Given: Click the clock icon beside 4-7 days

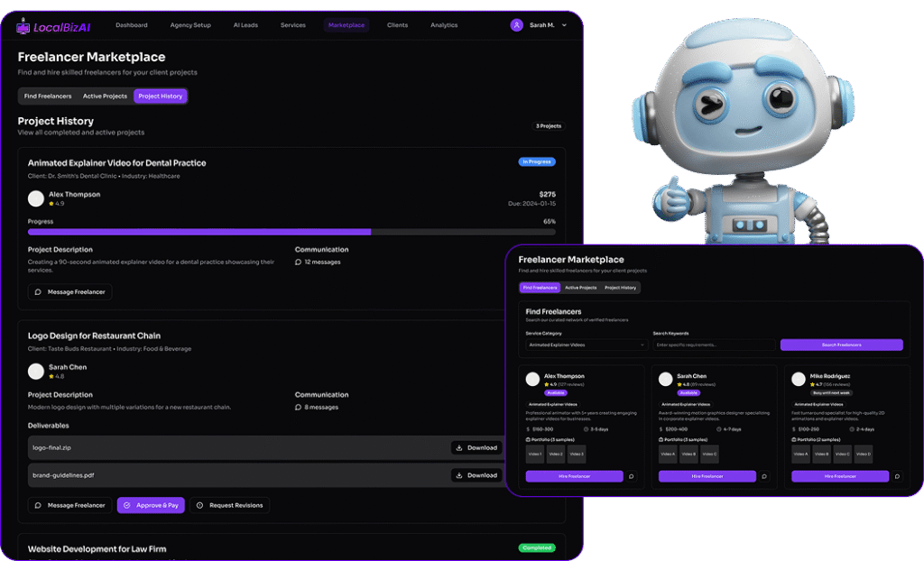Looking at the screenshot, I should tap(719, 429).
